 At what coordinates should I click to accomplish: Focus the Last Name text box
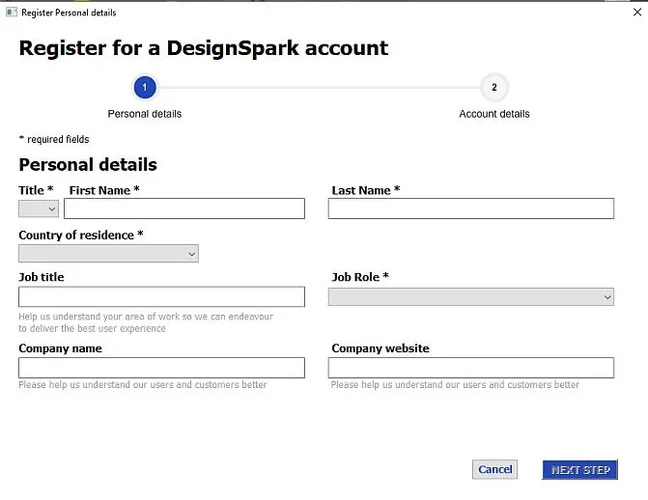pos(470,208)
